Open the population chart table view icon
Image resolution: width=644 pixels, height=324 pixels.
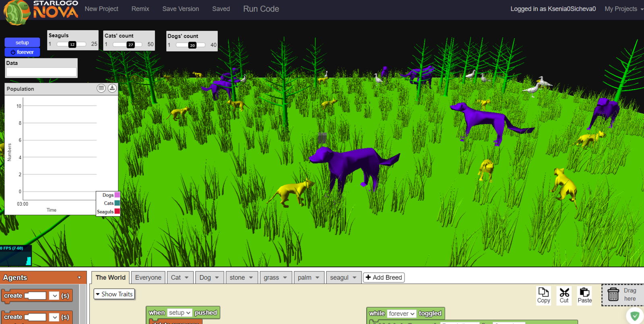click(101, 88)
